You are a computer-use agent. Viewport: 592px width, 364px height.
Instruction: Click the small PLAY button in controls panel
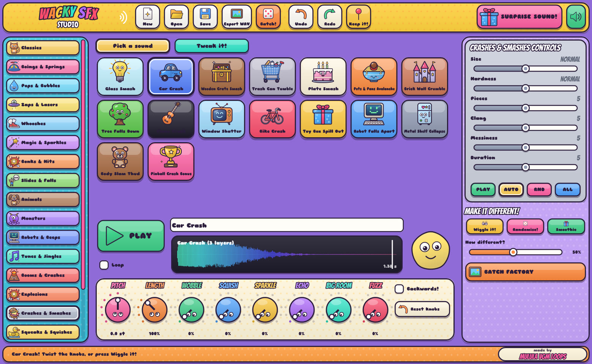(483, 190)
